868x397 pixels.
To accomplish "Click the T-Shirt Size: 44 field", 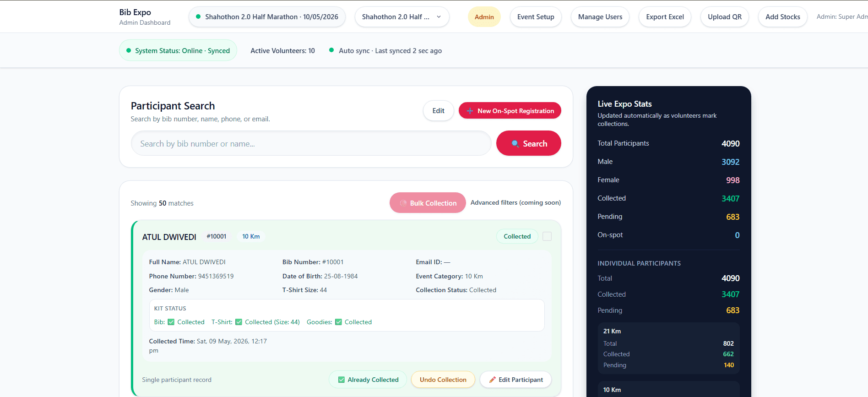I will point(304,290).
